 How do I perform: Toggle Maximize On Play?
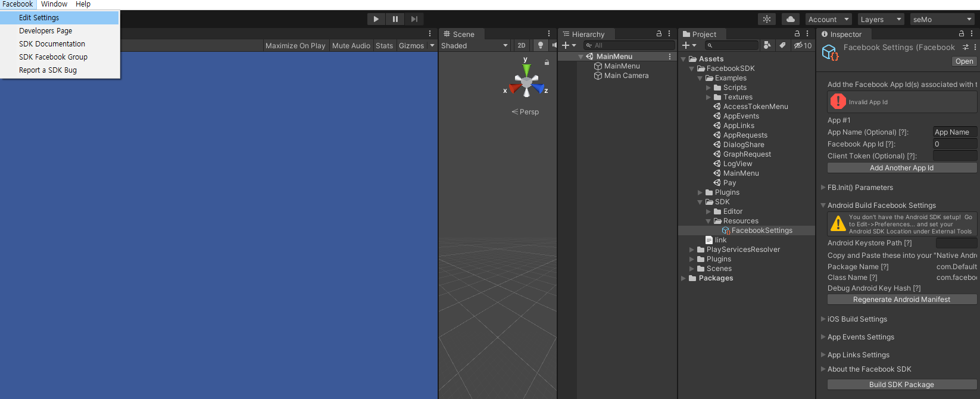tap(295, 45)
